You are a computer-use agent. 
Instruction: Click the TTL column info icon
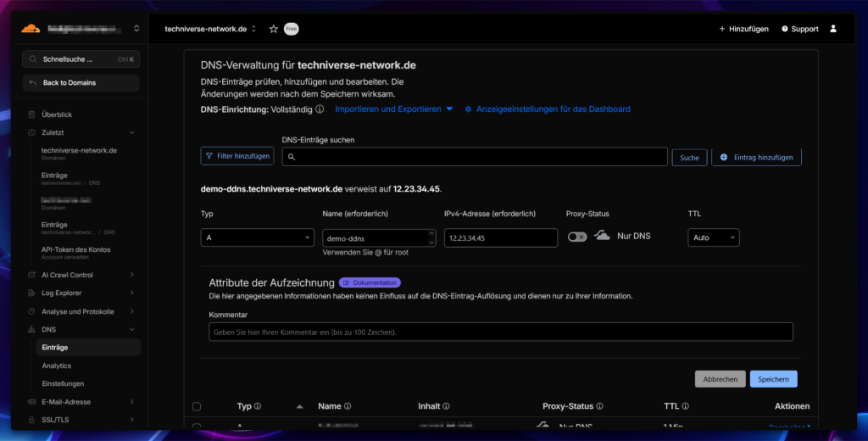pyautogui.click(x=684, y=407)
